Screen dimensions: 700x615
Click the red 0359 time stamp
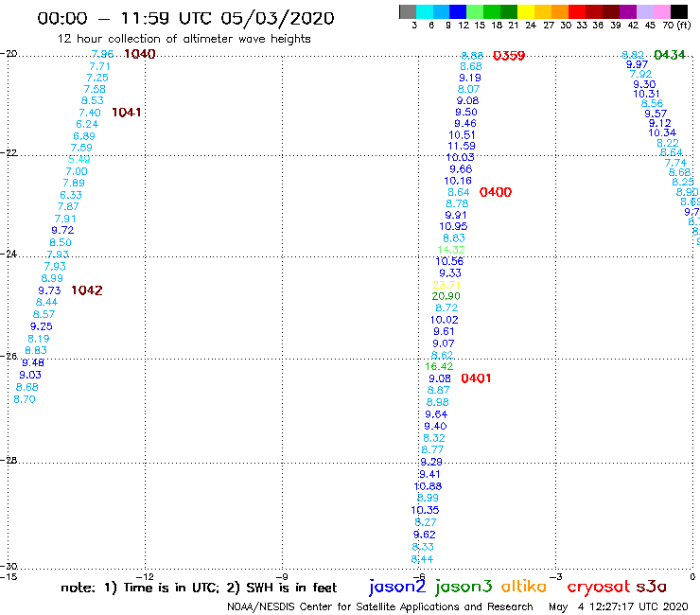tap(509, 56)
